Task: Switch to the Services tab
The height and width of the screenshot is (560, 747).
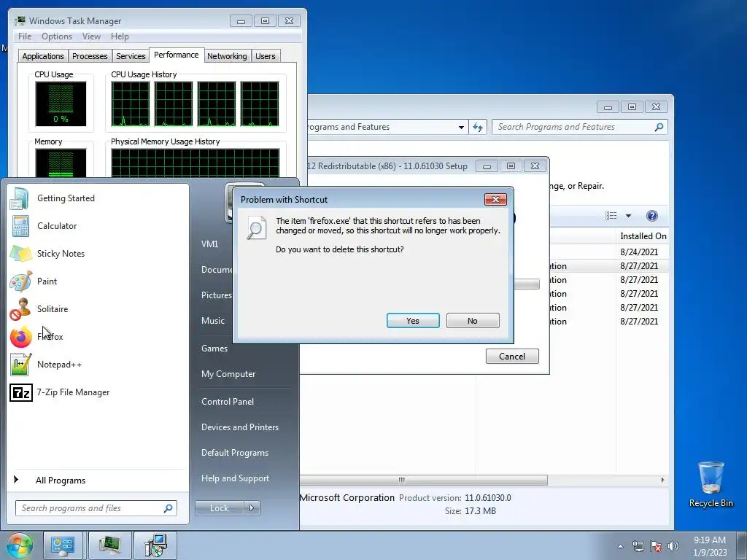Action: click(131, 55)
